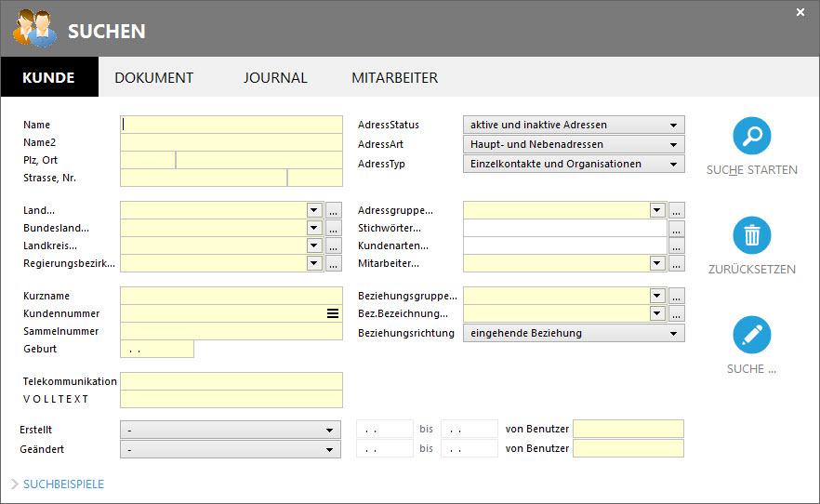The height and width of the screenshot is (504, 820).
Task: Open the Erstellt period dropdown
Action: coord(231,431)
